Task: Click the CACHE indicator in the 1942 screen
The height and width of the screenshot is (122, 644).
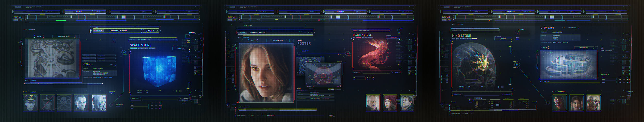Action: click(18, 20)
